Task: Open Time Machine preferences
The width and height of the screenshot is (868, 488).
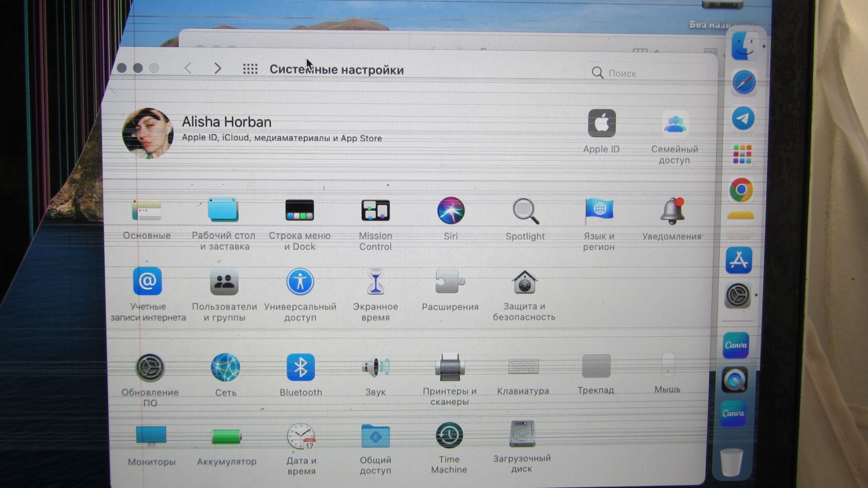Action: pos(449,435)
